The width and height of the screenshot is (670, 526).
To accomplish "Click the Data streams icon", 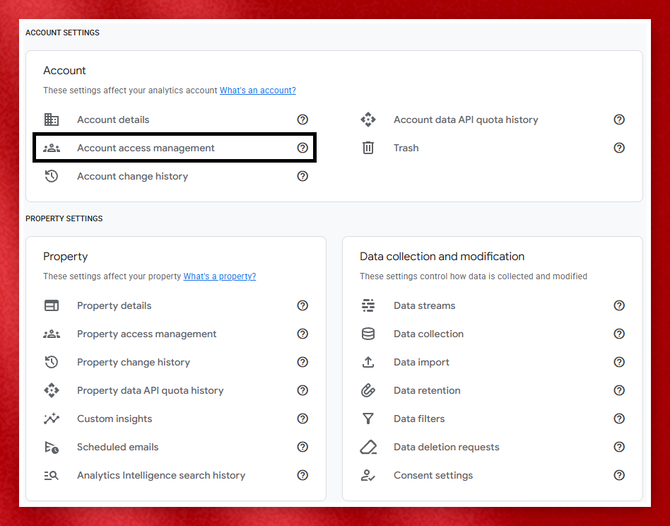I will click(368, 306).
